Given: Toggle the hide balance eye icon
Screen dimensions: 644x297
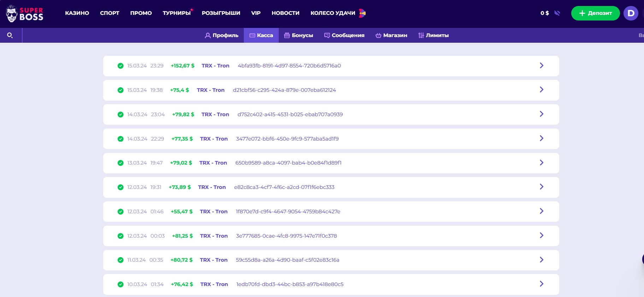Looking at the screenshot, I should click(x=557, y=13).
